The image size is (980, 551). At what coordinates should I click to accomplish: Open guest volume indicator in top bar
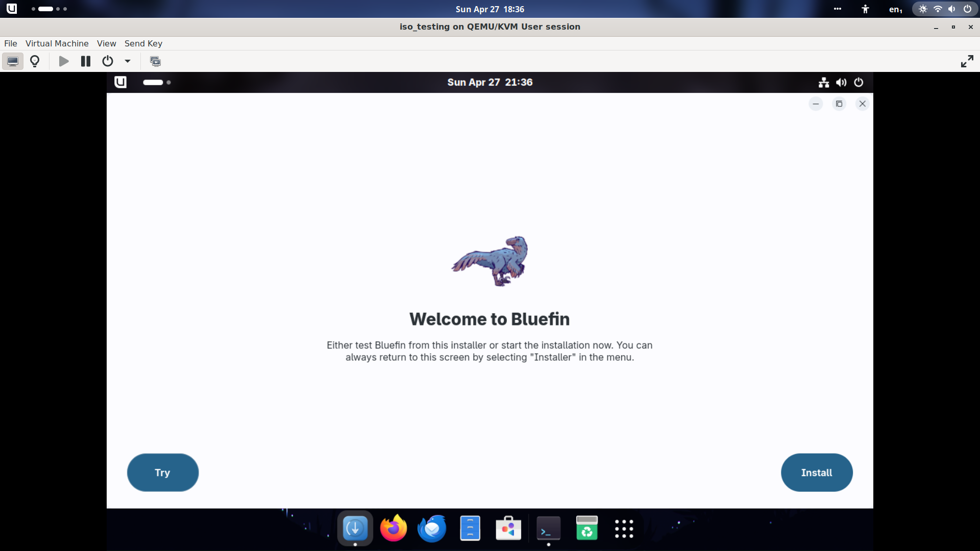(x=841, y=82)
